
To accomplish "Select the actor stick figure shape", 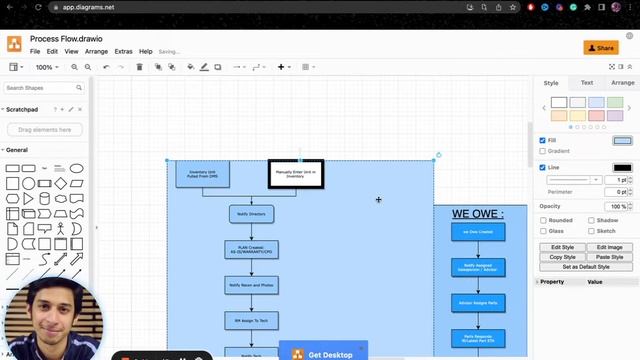I will pyautogui.click(x=60, y=229).
